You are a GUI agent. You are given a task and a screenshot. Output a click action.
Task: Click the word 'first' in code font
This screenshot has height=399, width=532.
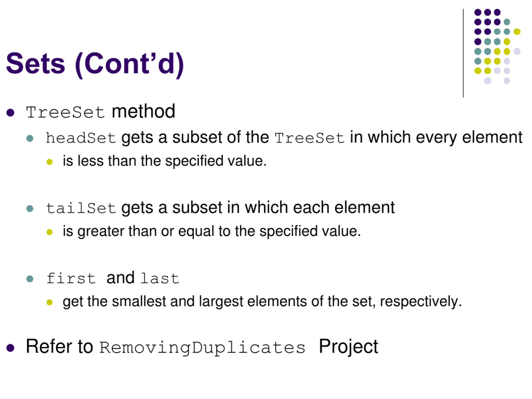71,278
